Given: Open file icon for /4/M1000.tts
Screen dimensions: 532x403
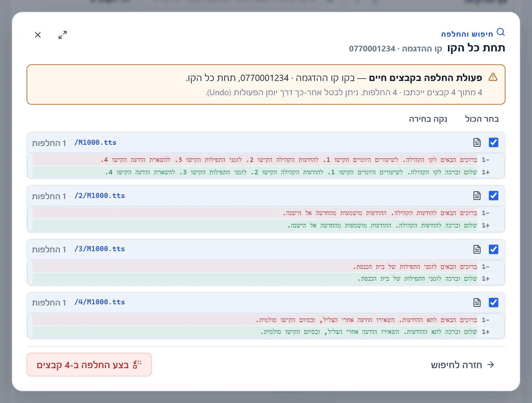Looking at the screenshot, I should [x=477, y=303].
